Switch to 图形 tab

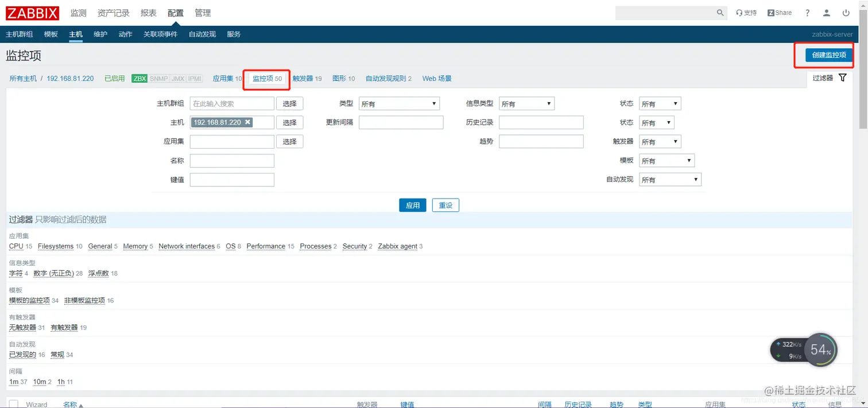(339, 79)
